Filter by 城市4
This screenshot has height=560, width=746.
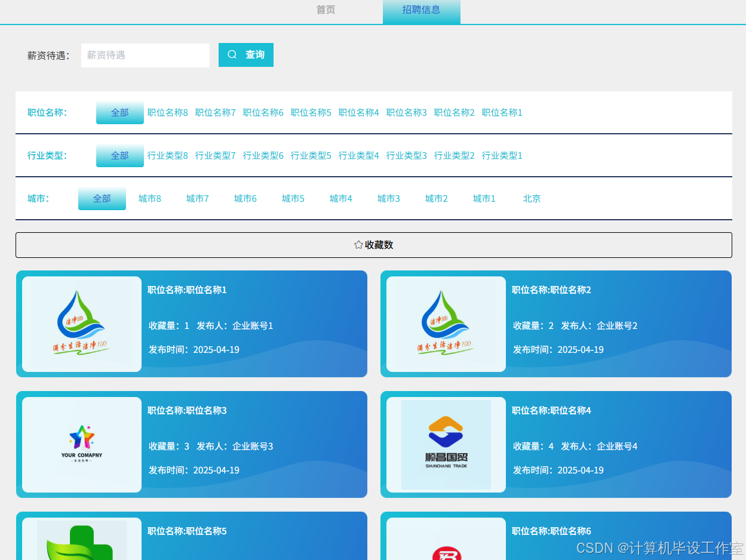click(x=341, y=198)
